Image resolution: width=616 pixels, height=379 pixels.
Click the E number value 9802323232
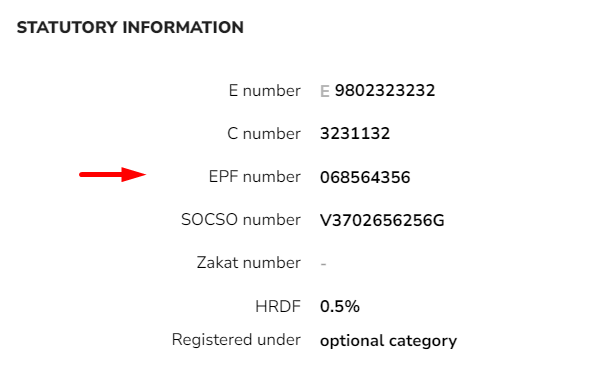point(385,91)
